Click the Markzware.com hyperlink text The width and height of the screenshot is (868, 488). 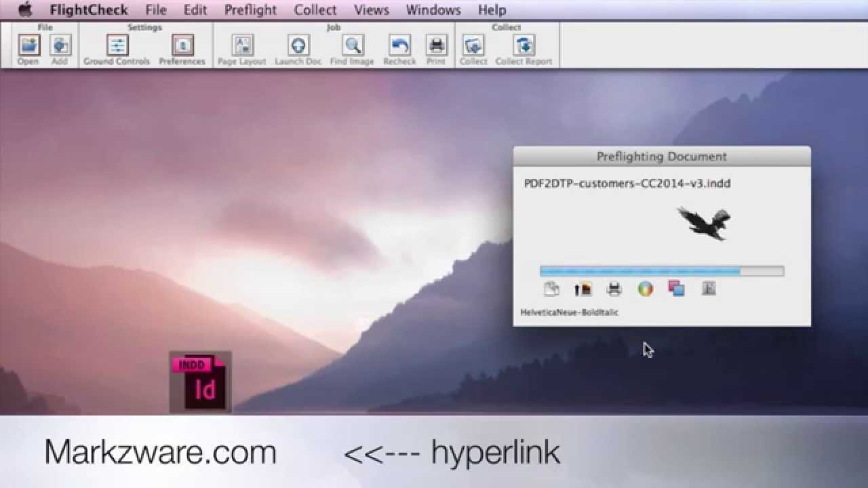click(161, 453)
